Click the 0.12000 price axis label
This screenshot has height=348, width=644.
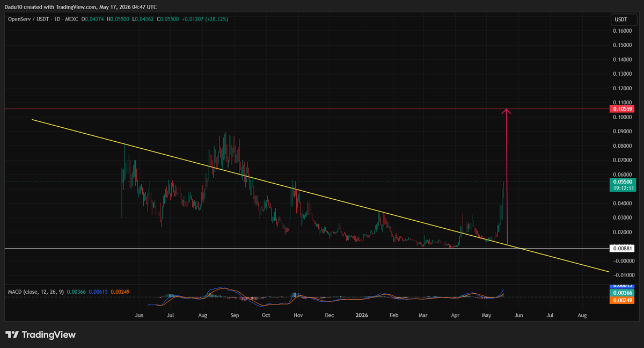(x=623, y=89)
